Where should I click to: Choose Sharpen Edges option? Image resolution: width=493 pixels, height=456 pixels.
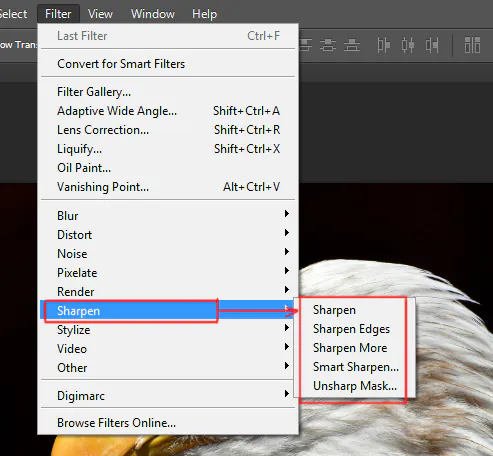[x=351, y=329]
